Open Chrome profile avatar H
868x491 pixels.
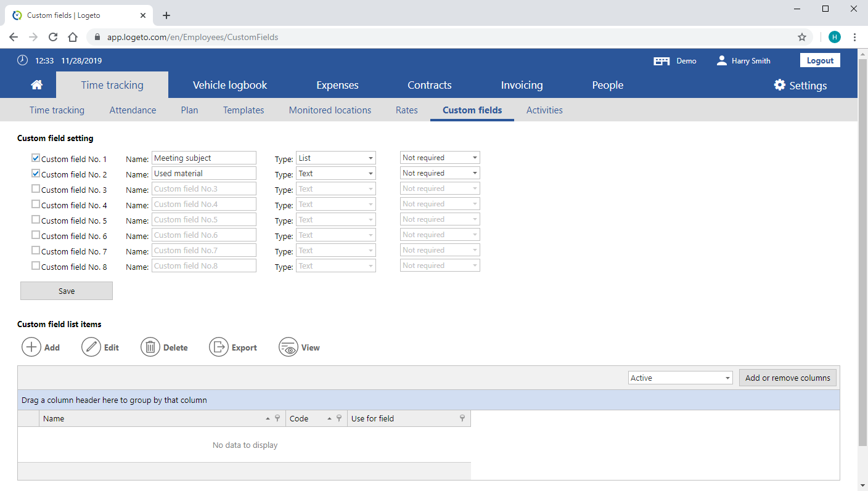tap(835, 37)
